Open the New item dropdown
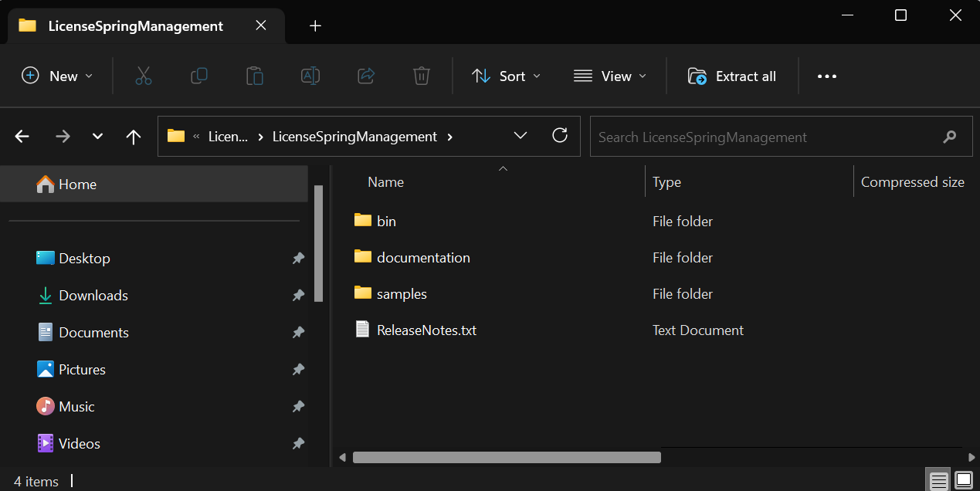This screenshot has height=491, width=980. (58, 76)
